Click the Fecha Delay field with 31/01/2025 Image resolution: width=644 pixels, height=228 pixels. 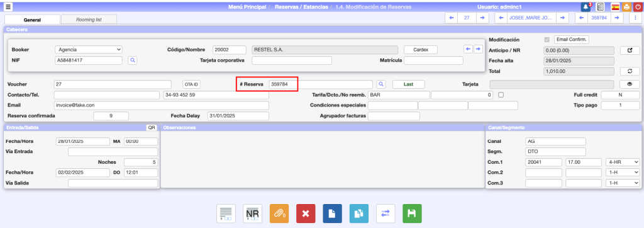pos(238,116)
